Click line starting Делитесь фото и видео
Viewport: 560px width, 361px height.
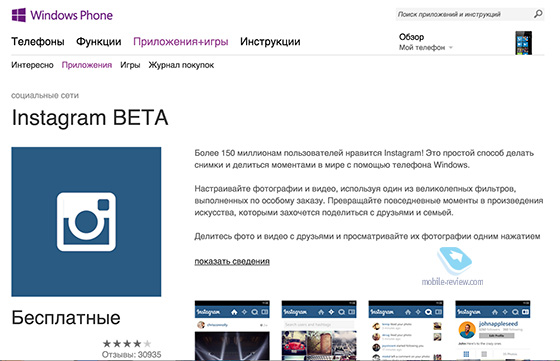(x=367, y=236)
